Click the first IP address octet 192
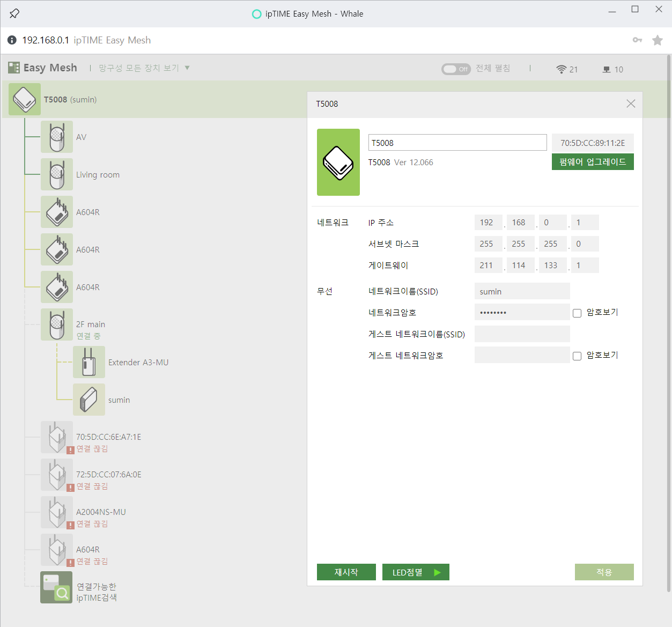672x627 pixels. pos(489,222)
